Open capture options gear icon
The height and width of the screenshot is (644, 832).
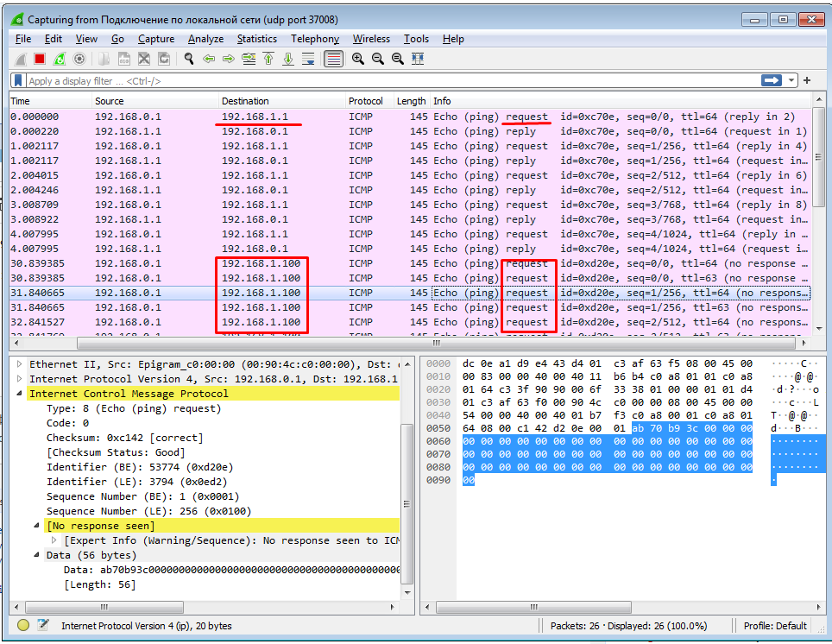(79, 59)
